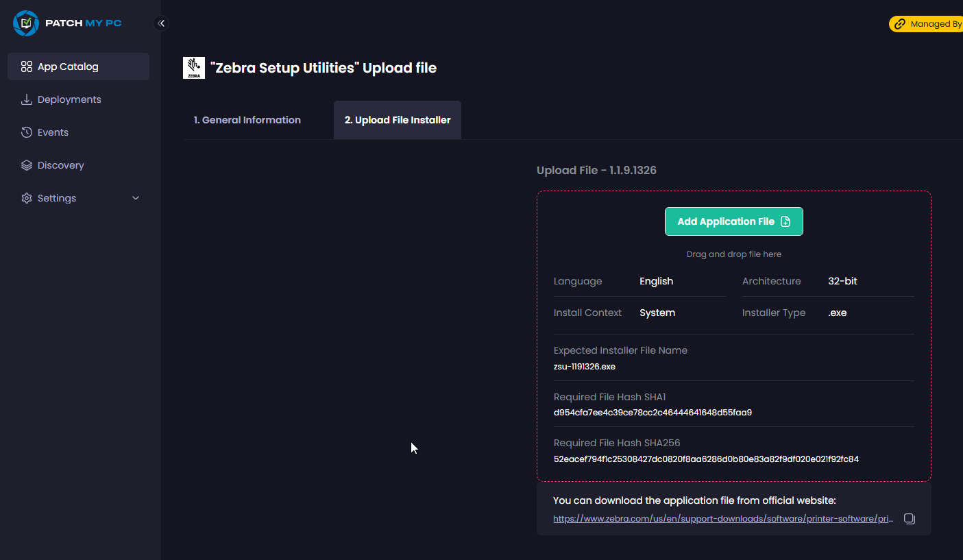
Task: Click the drag and drop file area
Action: (733, 254)
